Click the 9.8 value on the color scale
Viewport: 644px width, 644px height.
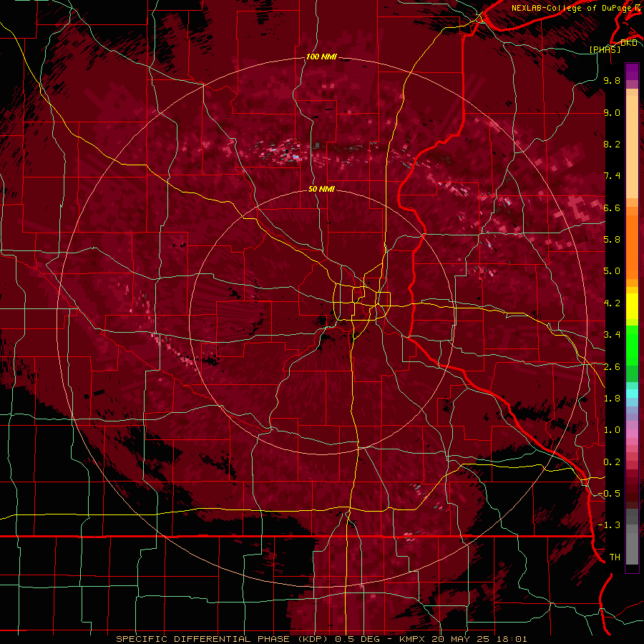click(x=612, y=80)
